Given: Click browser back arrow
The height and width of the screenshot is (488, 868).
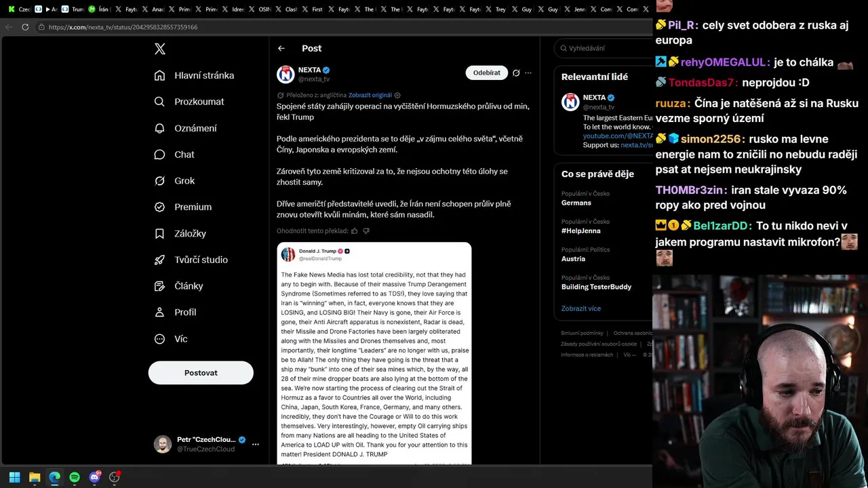Looking at the screenshot, I should (x=8, y=27).
